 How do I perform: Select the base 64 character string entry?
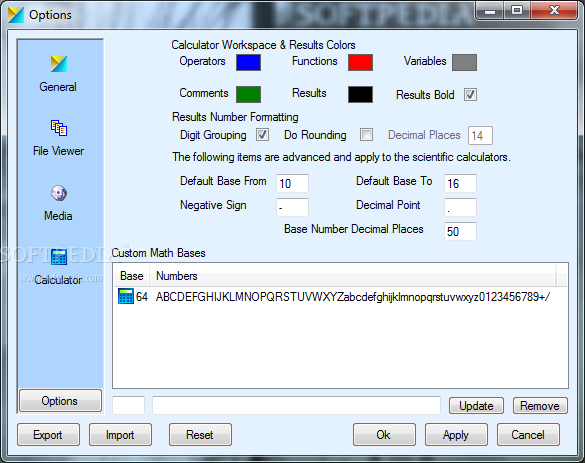(353, 297)
